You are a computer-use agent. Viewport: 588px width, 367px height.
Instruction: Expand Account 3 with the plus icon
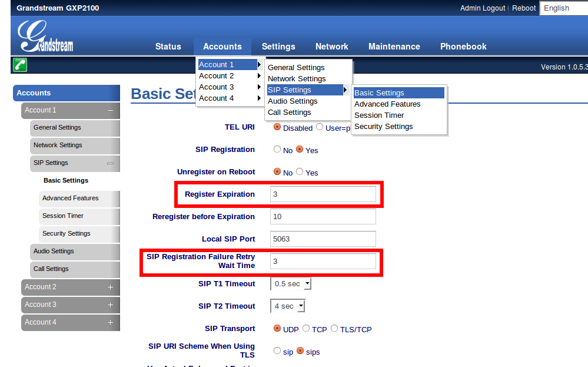[110, 305]
